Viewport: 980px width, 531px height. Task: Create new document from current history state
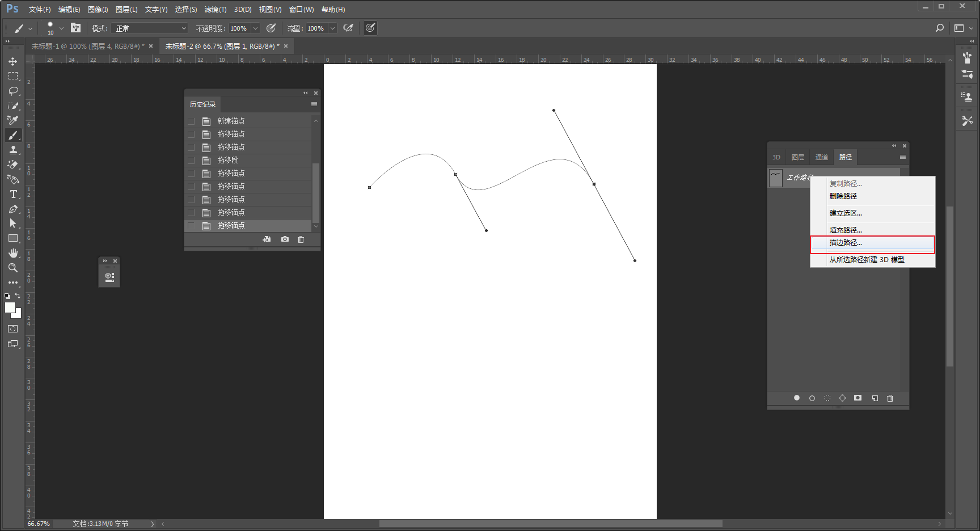coord(267,239)
